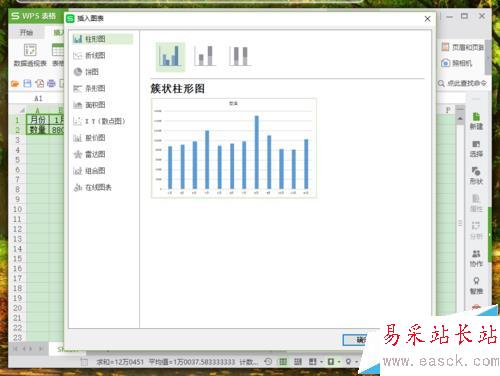The width and height of the screenshot is (500, 376).
Task: Click the print icon in quick toolbar
Action: (x=51, y=83)
